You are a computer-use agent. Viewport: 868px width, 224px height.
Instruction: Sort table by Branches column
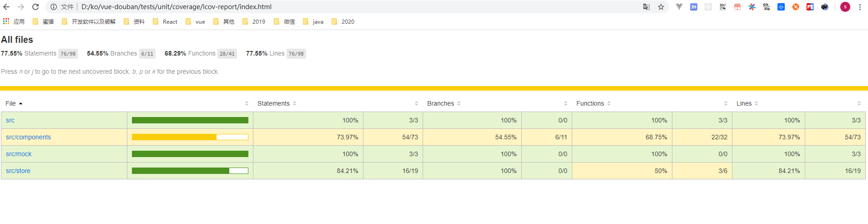444,103
